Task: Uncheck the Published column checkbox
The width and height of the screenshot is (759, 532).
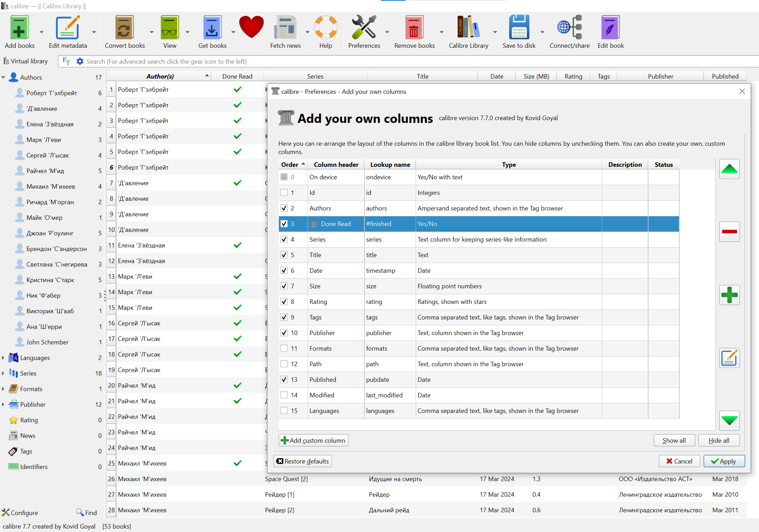Action: point(284,379)
